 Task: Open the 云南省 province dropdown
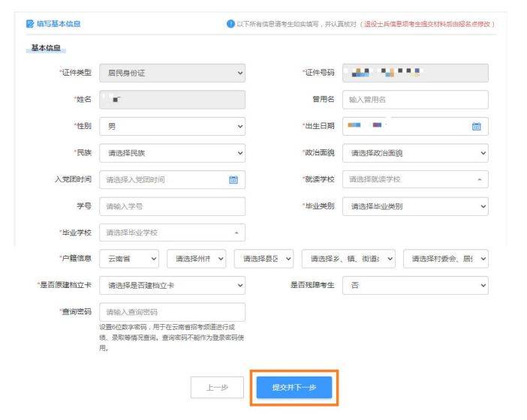[x=129, y=259]
